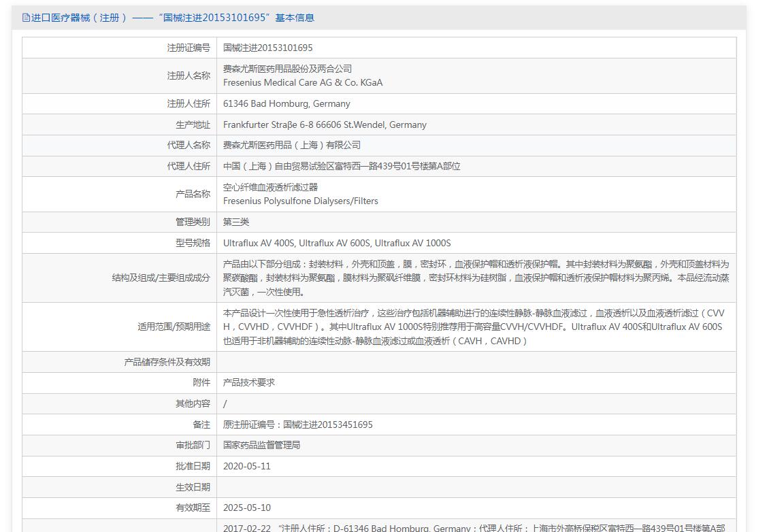Click the '其他内容' label

coord(193,403)
